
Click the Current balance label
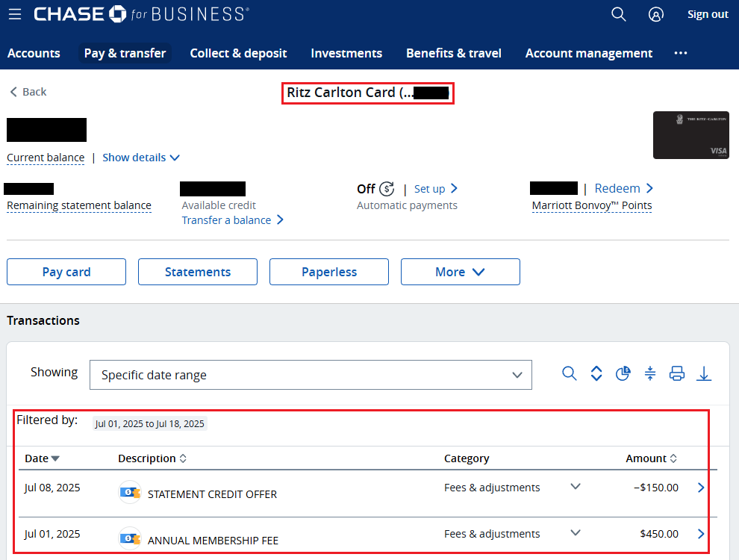click(46, 158)
